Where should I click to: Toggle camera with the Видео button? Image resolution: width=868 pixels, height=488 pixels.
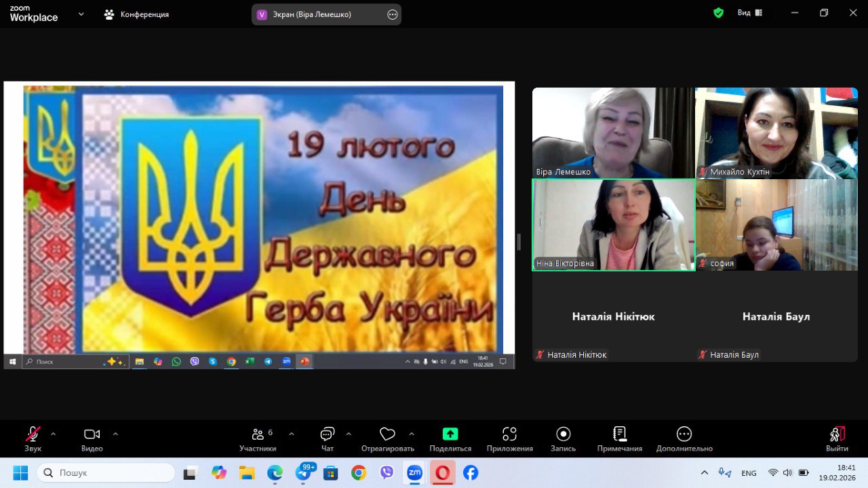[92, 434]
